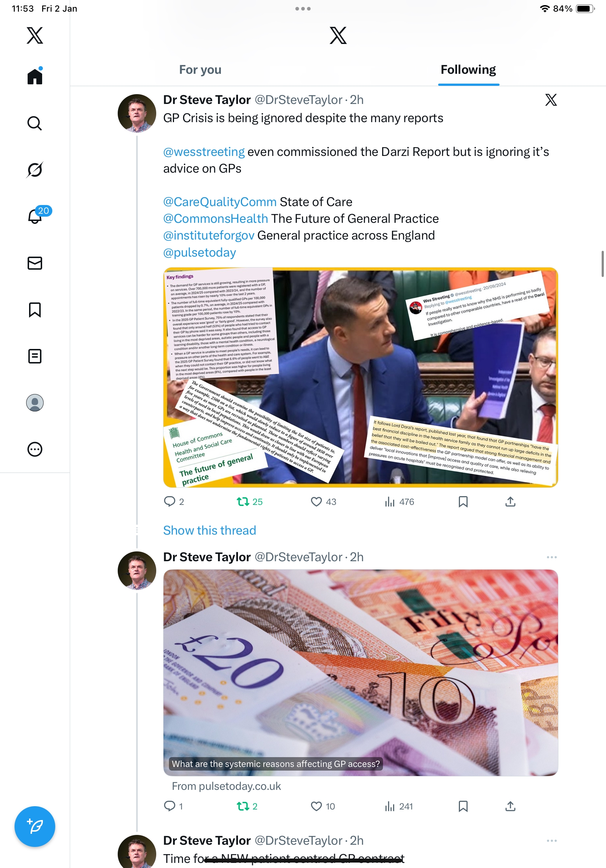
Task: Open the Search icon in sidebar
Action: click(x=35, y=124)
